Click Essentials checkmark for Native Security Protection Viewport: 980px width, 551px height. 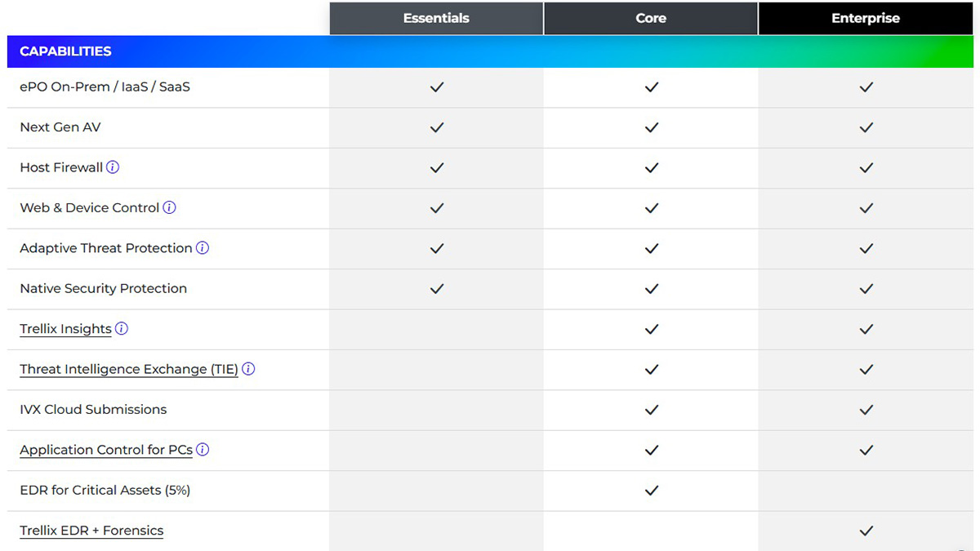pos(436,289)
